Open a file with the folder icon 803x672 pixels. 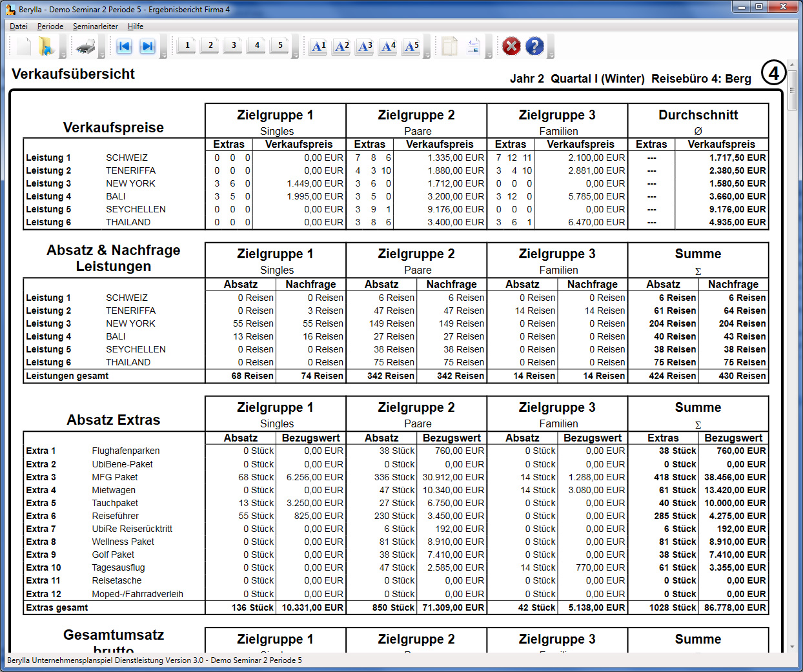[x=45, y=46]
